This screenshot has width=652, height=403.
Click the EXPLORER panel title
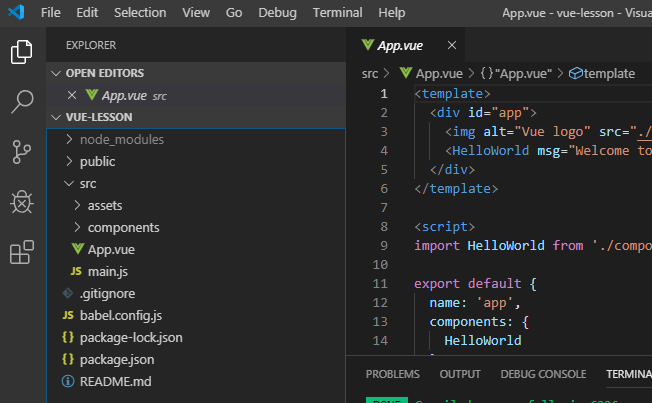click(91, 45)
